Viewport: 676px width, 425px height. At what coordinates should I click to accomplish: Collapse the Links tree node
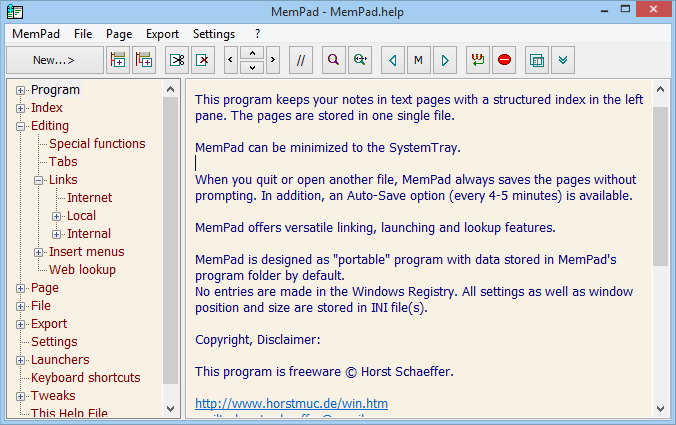[x=39, y=180]
